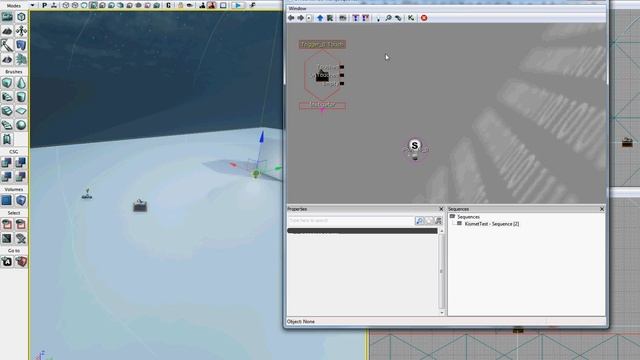
Task: Create a Sheet builder brush
Action: pyautogui.click(x=21, y=111)
